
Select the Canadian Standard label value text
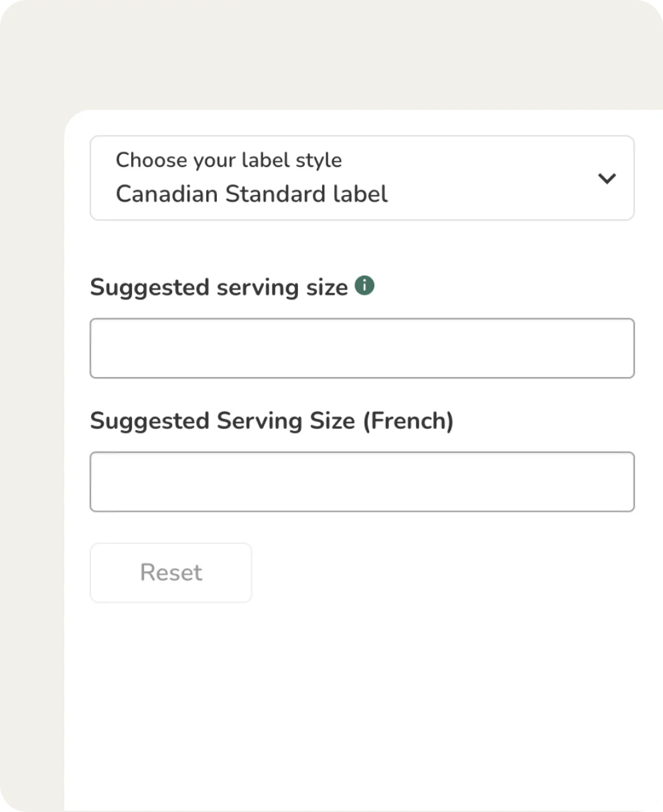252,194
